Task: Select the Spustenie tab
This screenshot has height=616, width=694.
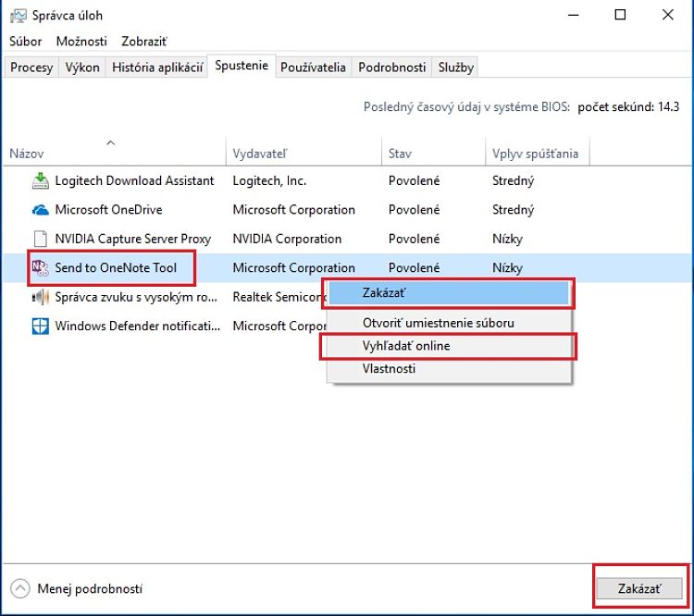Action: [x=242, y=66]
